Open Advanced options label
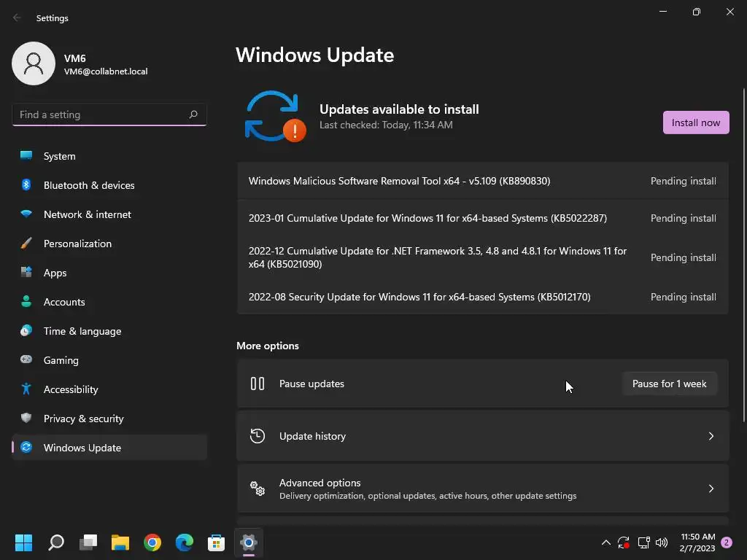Image resolution: width=747 pixels, height=560 pixels. click(x=320, y=483)
